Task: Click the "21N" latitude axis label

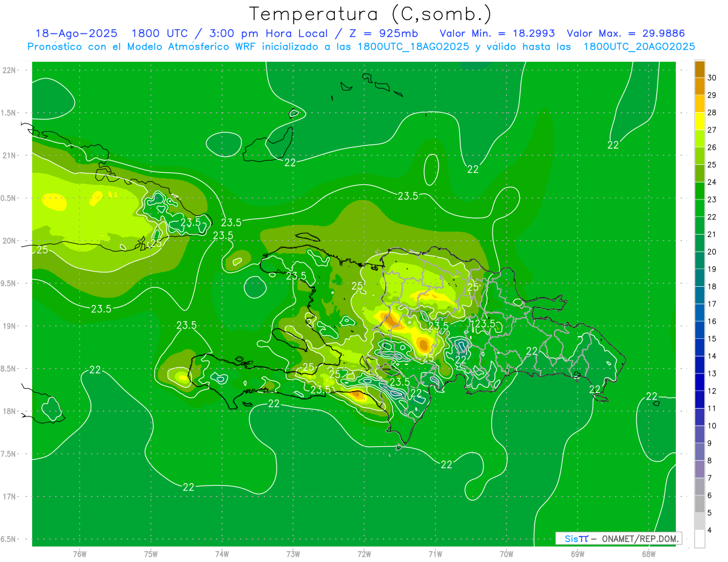Action: (10, 155)
